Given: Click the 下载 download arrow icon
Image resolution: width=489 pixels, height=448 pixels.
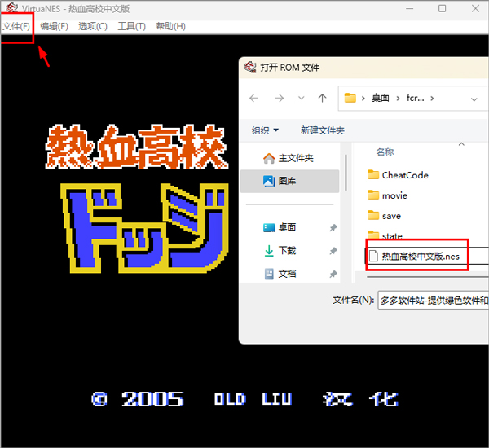Looking at the screenshot, I should 269,251.
